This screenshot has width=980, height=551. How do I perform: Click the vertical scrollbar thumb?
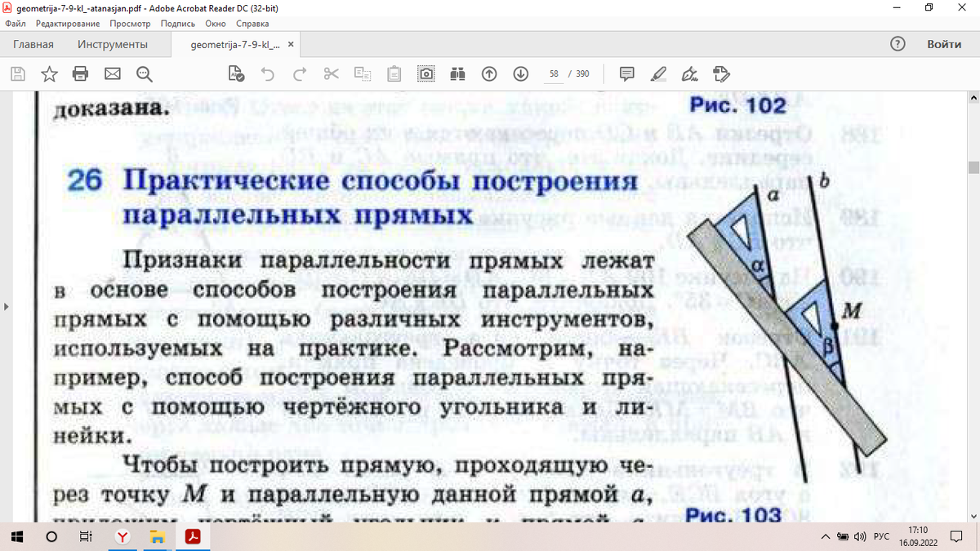click(x=973, y=168)
